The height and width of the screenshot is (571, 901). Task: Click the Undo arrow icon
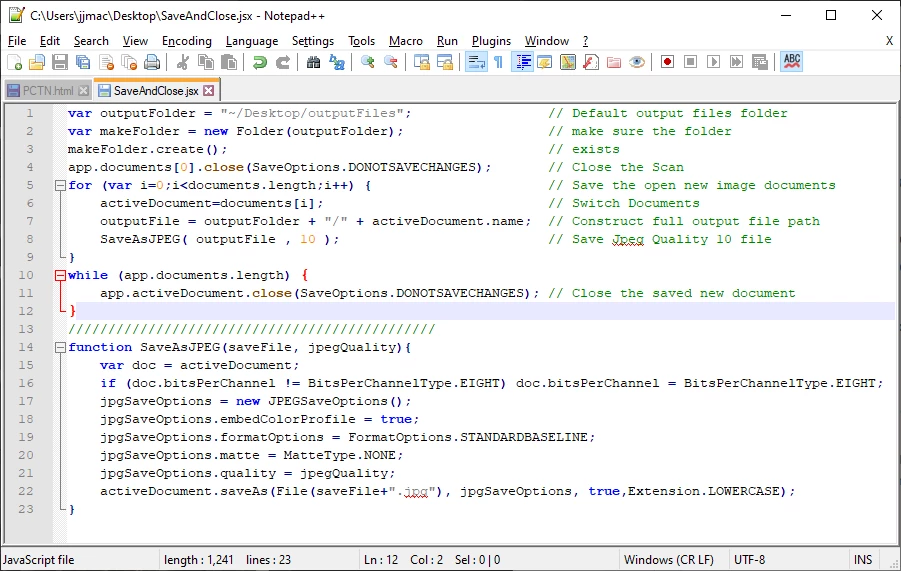[x=260, y=61]
